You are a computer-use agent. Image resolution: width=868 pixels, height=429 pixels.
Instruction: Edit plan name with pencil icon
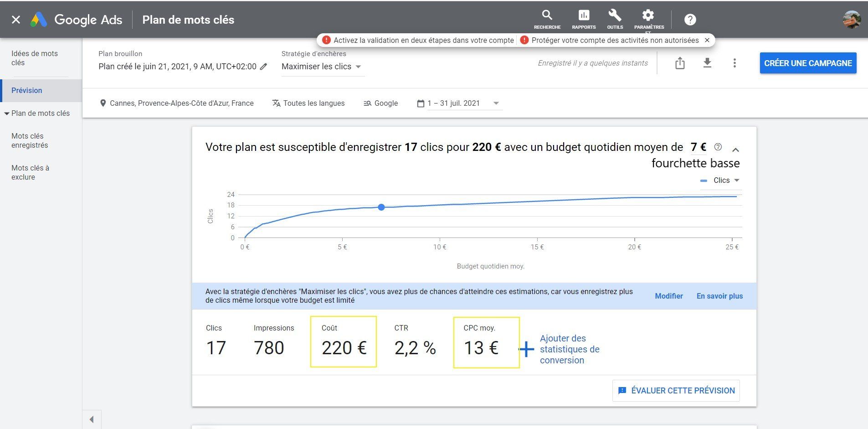[x=263, y=67]
